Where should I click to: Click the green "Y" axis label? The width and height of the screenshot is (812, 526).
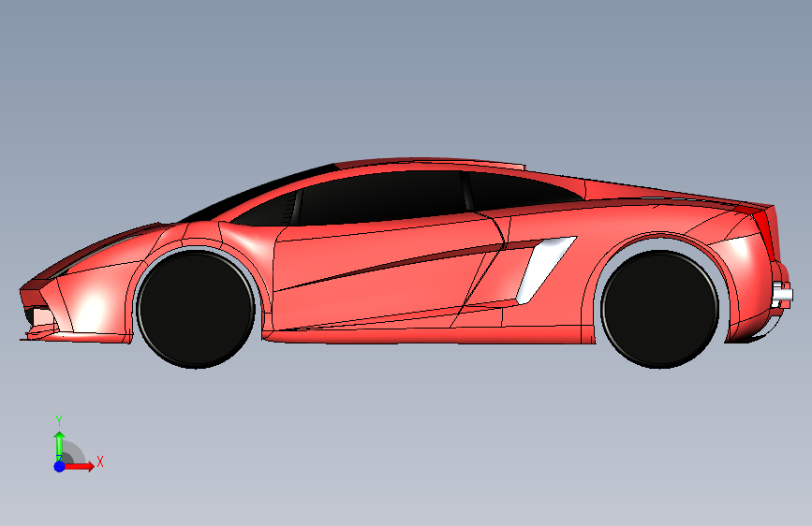click(x=59, y=421)
